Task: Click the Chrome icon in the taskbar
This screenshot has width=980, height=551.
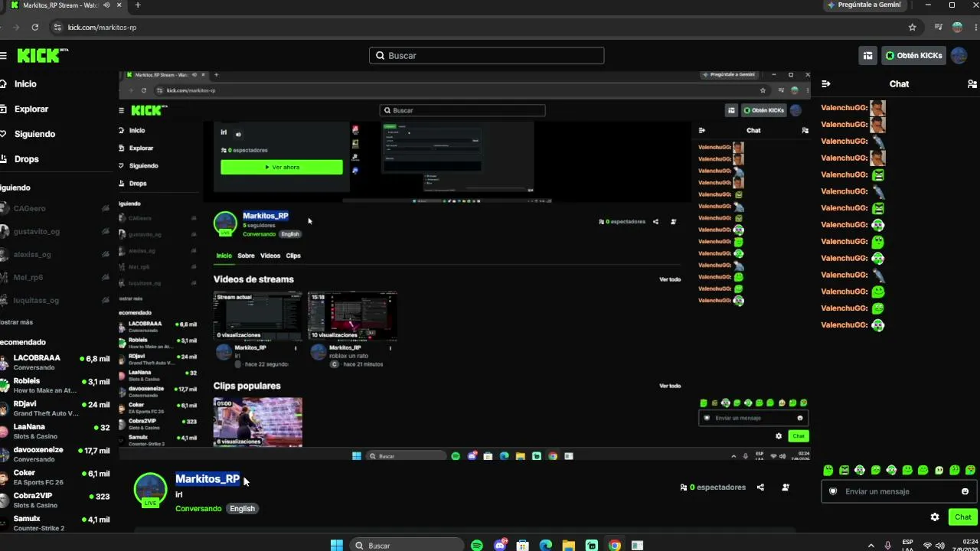Action: [615, 546]
